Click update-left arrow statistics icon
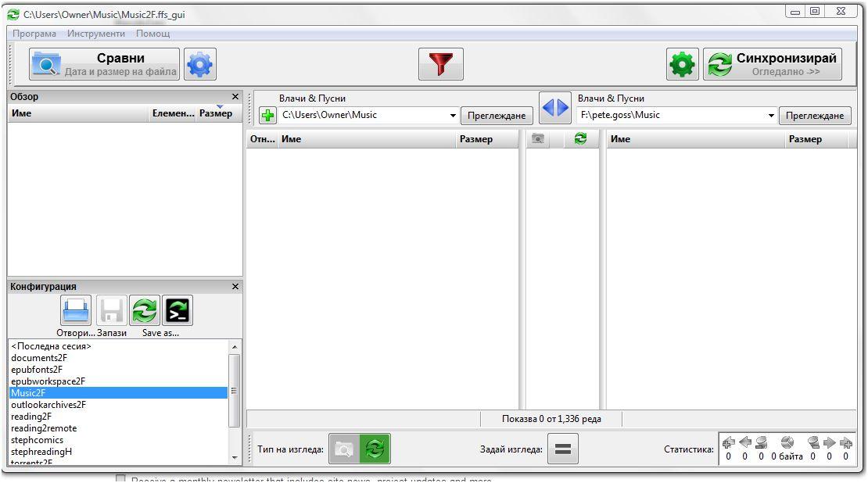This screenshot has width=868, height=483. (745, 442)
